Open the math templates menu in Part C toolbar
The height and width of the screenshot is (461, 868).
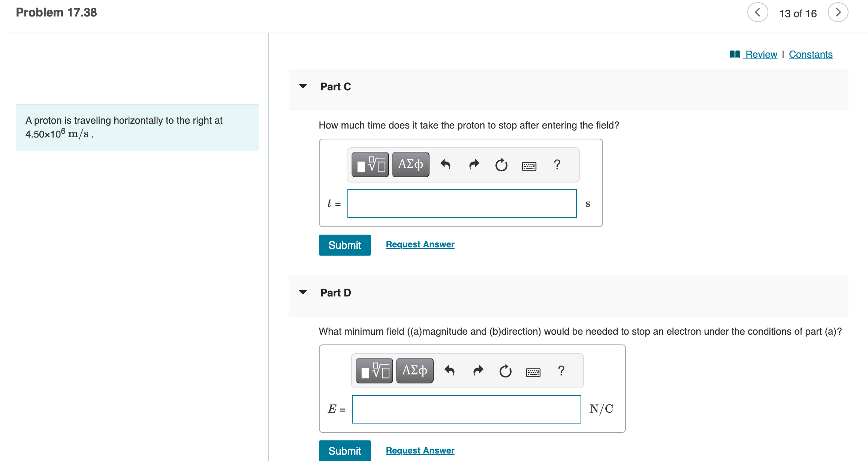[x=369, y=164]
